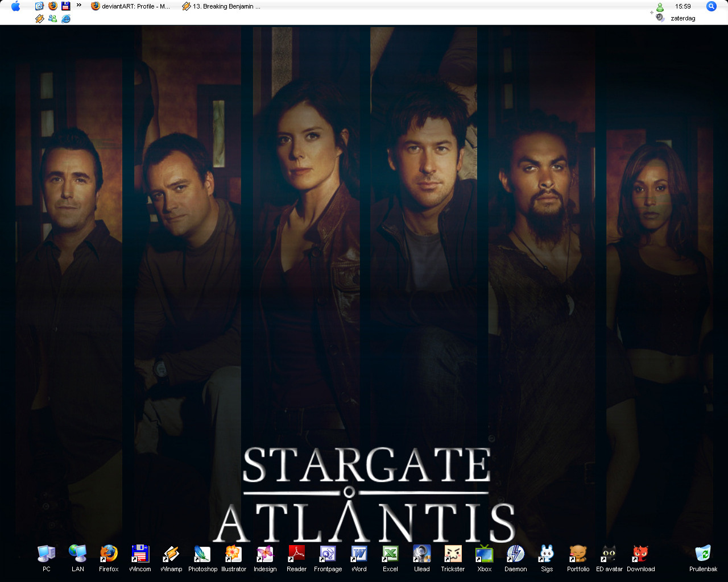Launch the Word shortcut
The width and height of the screenshot is (728, 582).
pyautogui.click(x=359, y=554)
